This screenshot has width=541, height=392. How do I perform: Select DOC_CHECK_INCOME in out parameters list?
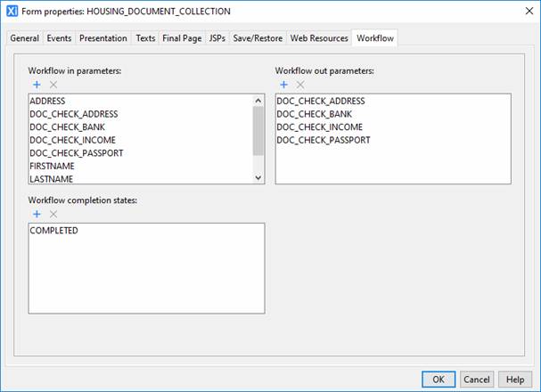321,127
